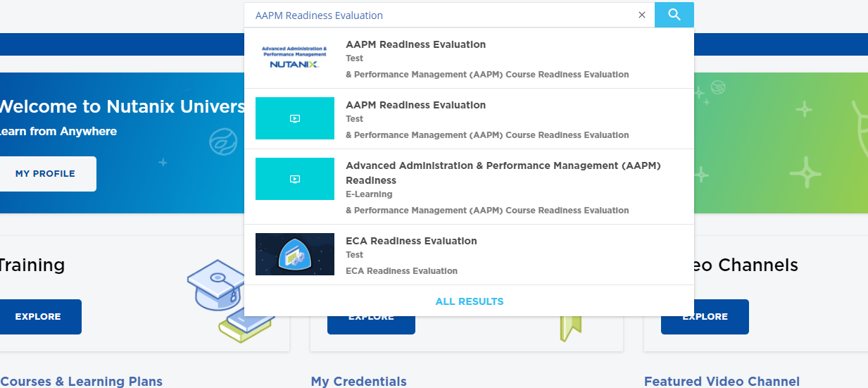
Task: Go to the My Credentials heading
Action: click(359, 381)
